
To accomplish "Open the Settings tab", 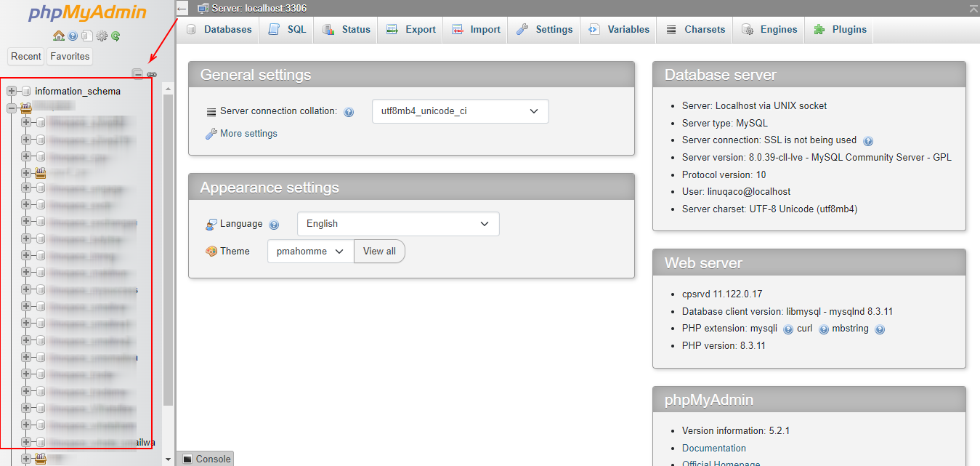I will [545, 30].
